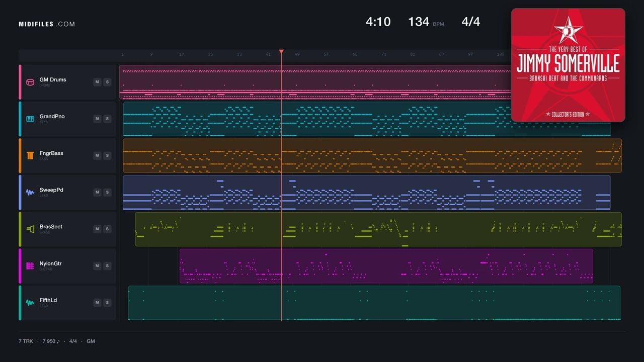The height and width of the screenshot is (362, 644).
Task: Click the "NylonGtr" track name
Action: [51, 263]
